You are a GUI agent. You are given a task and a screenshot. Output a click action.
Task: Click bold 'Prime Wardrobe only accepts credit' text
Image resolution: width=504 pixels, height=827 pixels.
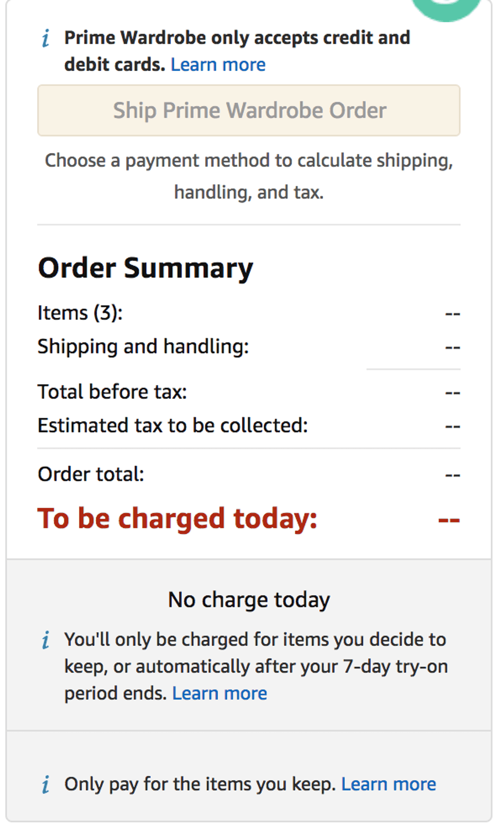(x=237, y=38)
